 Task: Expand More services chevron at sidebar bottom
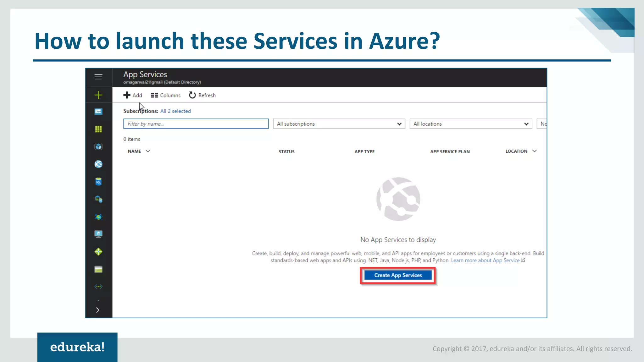click(x=98, y=310)
